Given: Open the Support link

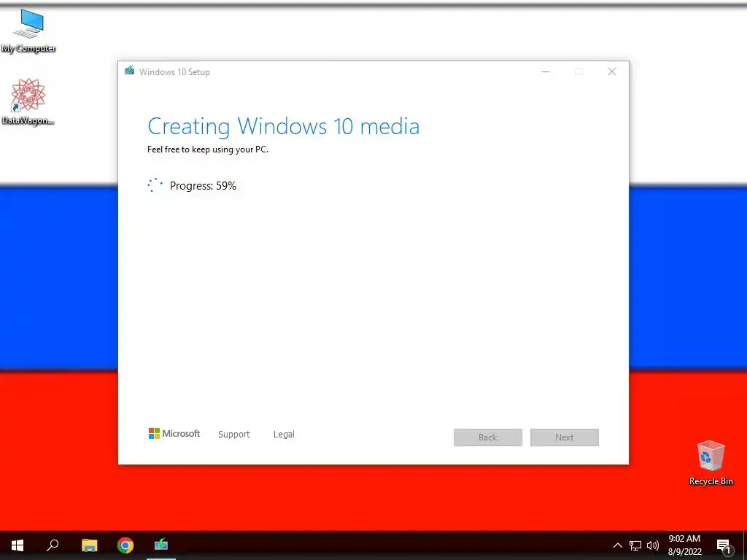Looking at the screenshot, I should 234,435.
